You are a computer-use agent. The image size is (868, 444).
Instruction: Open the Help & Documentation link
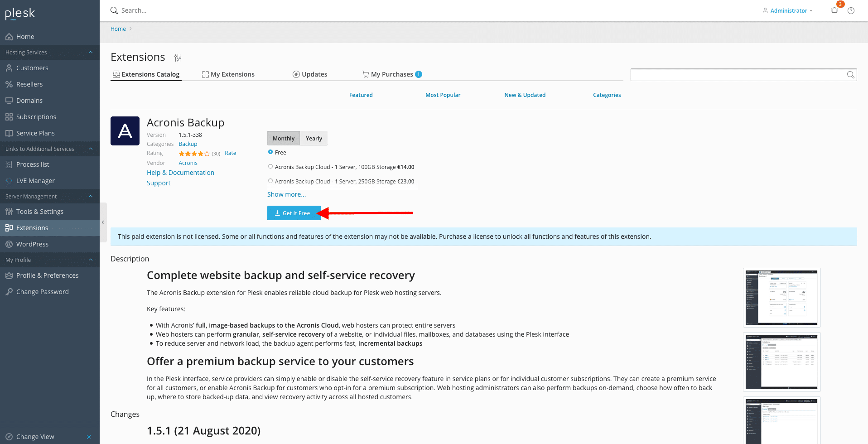click(180, 173)
